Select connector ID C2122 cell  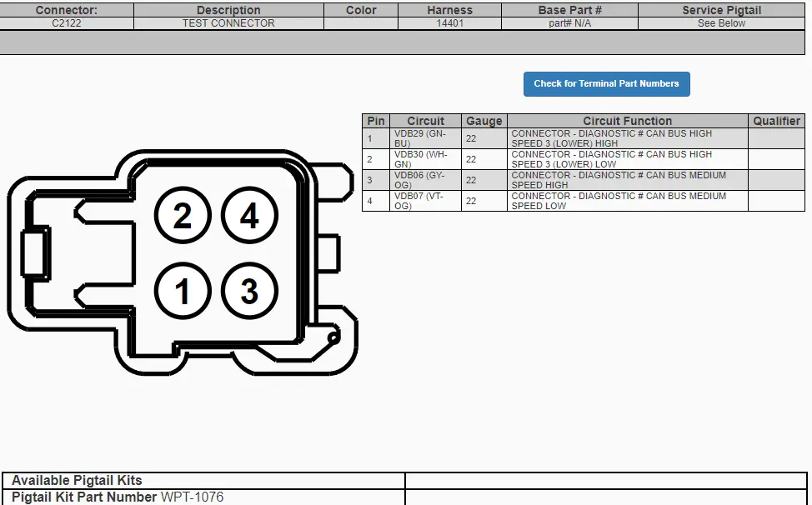coord(67,23)
